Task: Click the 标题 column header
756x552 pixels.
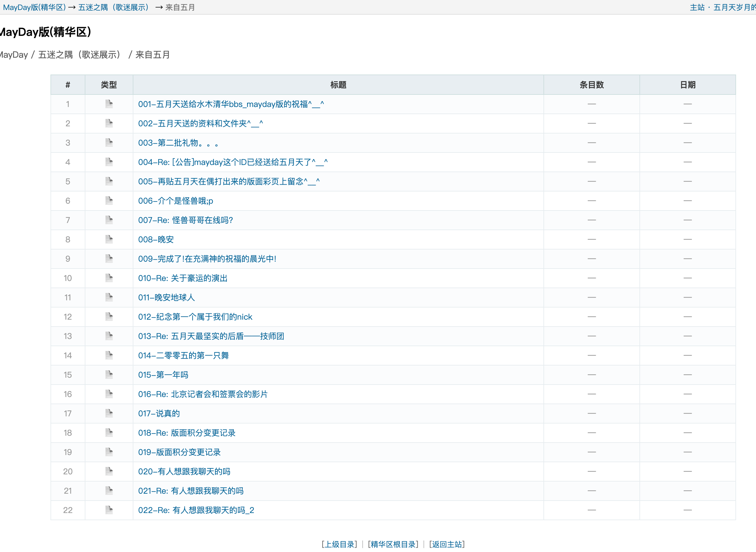Action: click(338, 85)
